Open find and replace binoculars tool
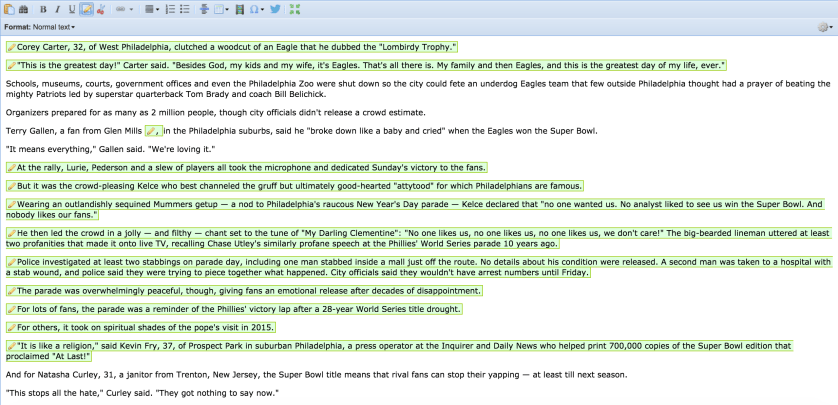The image size is (838, 405). pos(23,9)
